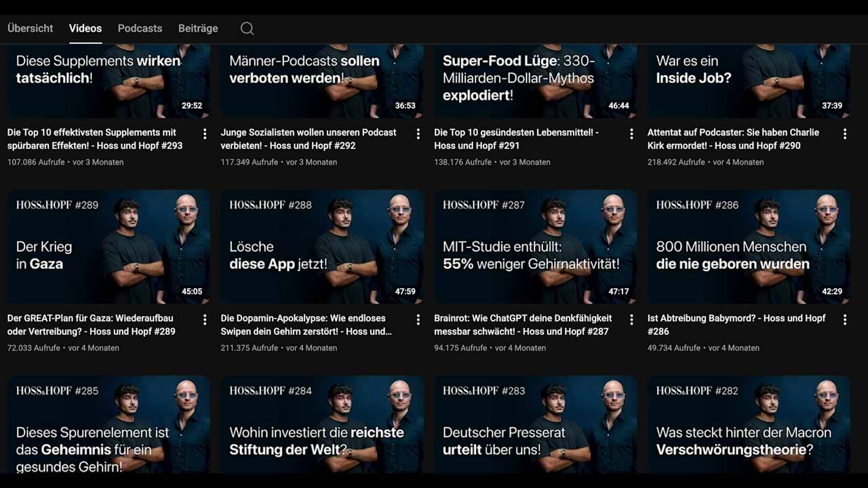Open 'Der Krieg in Gaza' thumbnail
Image resolution: width=868 pixels, height=488 pixels.
[108, 247]
